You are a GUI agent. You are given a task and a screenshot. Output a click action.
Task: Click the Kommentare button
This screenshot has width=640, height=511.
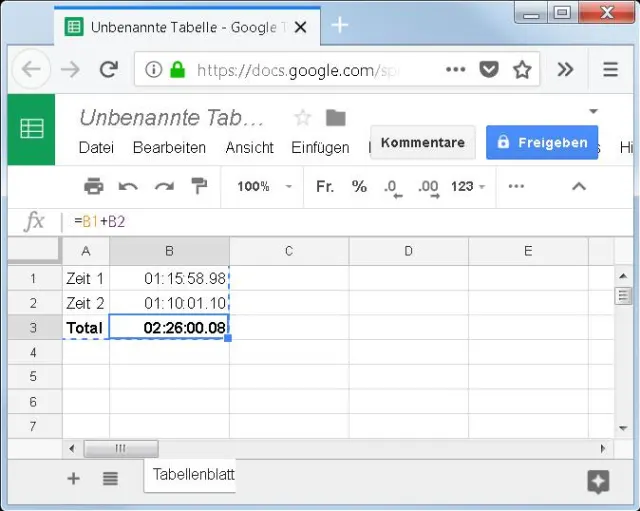coord(422,143)
